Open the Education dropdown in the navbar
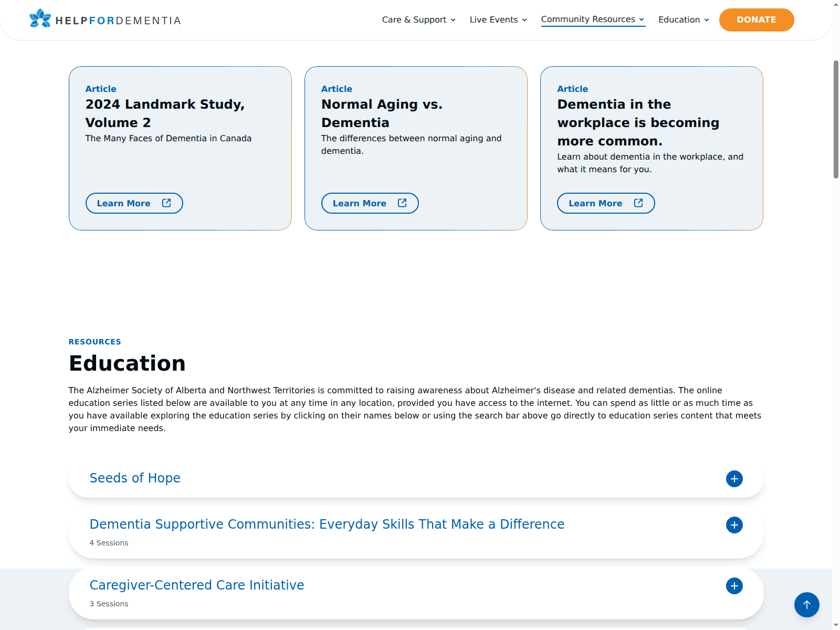Screen dimensions: 840x630 pos(684,19)
